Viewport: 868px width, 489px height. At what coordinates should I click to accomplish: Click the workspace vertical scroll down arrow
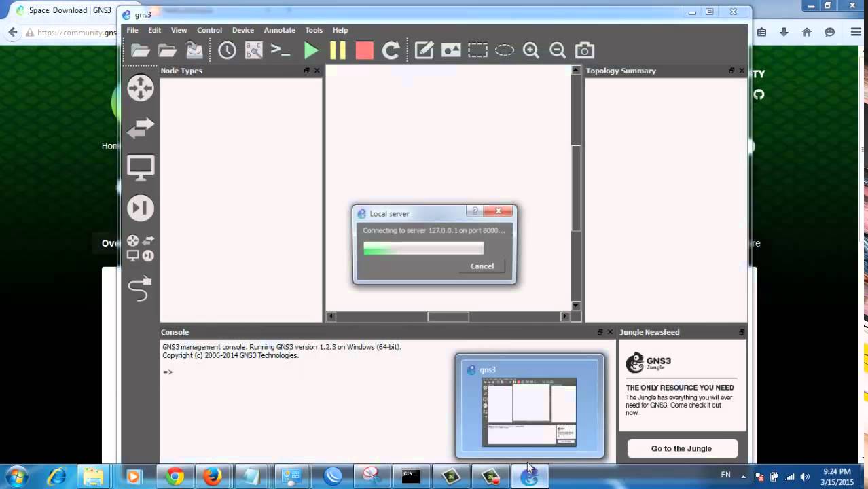tap(576, 306)
